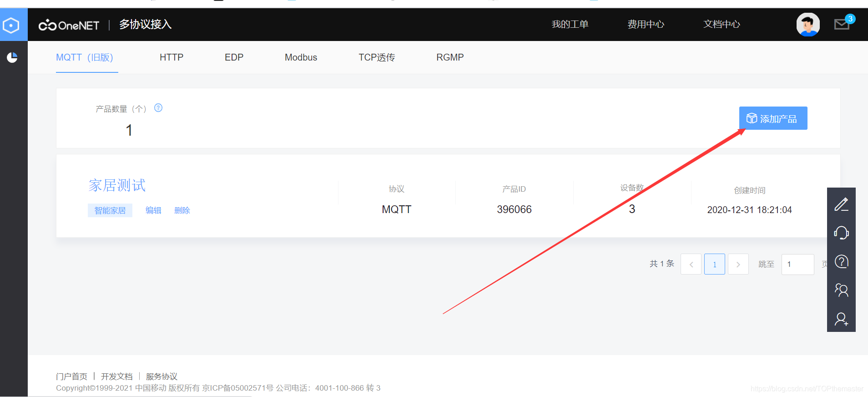Switch to Modbus tab
The width and height of the screenshot is (868, 397).
[x=301, y=57]
